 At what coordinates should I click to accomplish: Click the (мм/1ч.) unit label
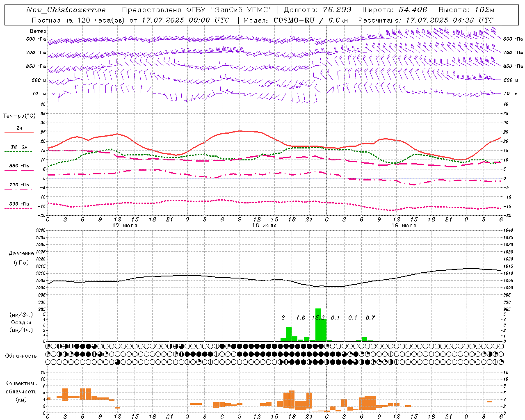pos(21,330)
